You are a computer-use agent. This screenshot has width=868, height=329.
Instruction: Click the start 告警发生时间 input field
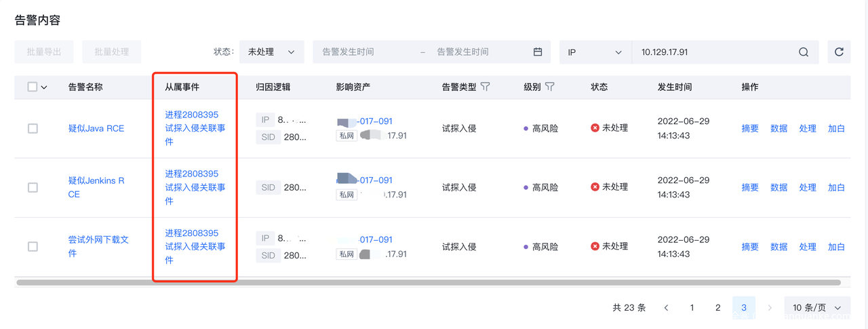363,52
